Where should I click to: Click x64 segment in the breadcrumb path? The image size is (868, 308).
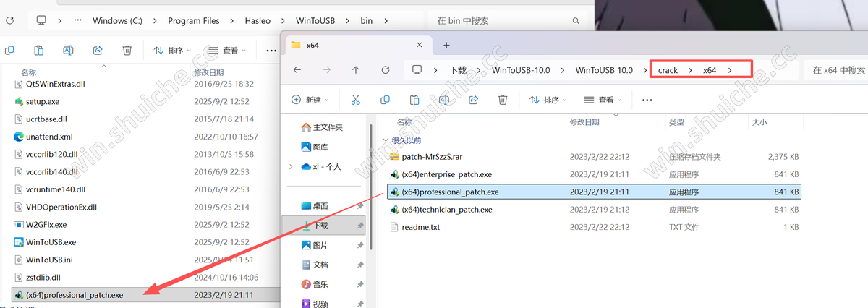click(x=710, y=70)
